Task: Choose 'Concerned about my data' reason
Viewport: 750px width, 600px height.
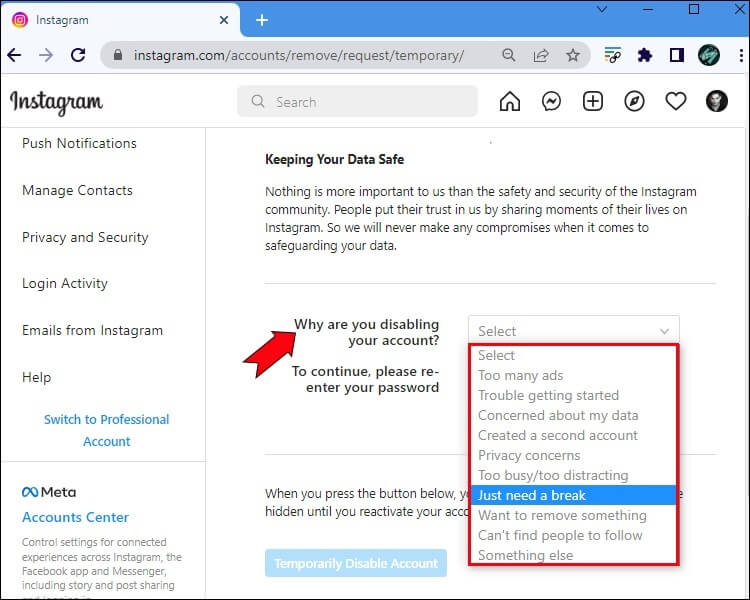Action: [x=574, y=415]
